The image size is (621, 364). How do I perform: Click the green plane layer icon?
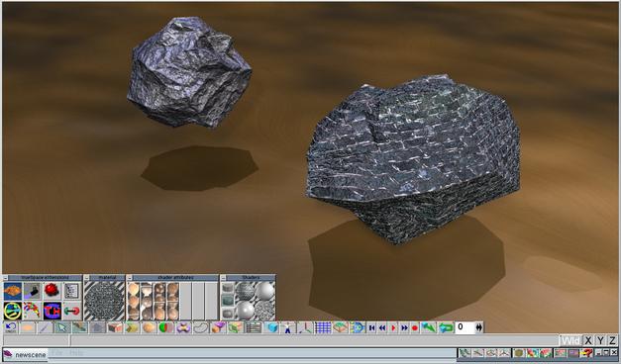tap(340, 327)
